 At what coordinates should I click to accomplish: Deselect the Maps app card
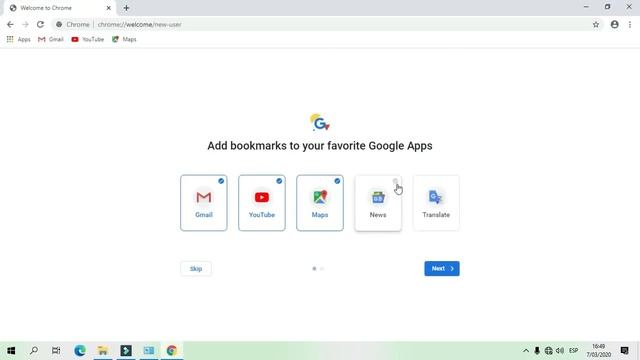point(320,203)
